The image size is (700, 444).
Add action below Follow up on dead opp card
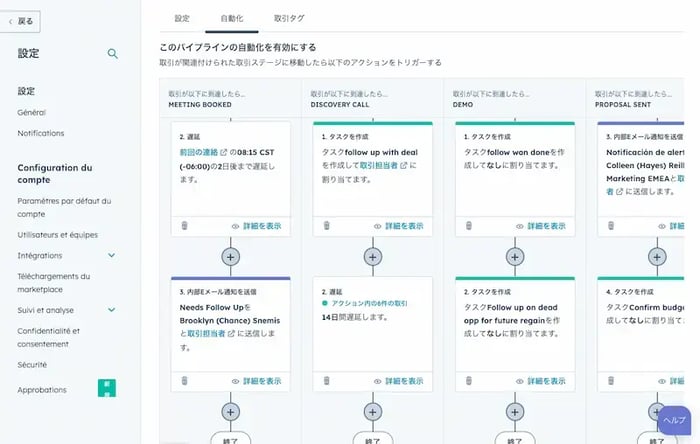[x=515, y=412]
